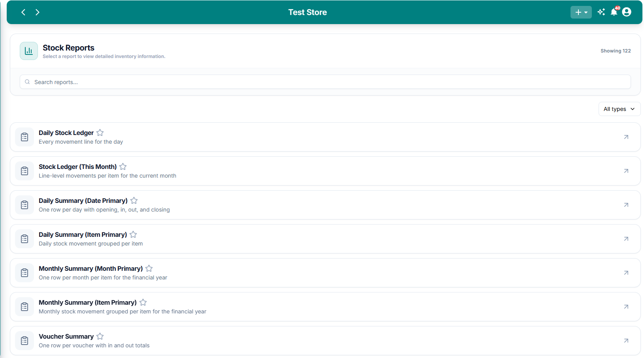Open Stock Ledger (This Month) arrow icon
Screen dimensions: 644x358
[626, 171]
